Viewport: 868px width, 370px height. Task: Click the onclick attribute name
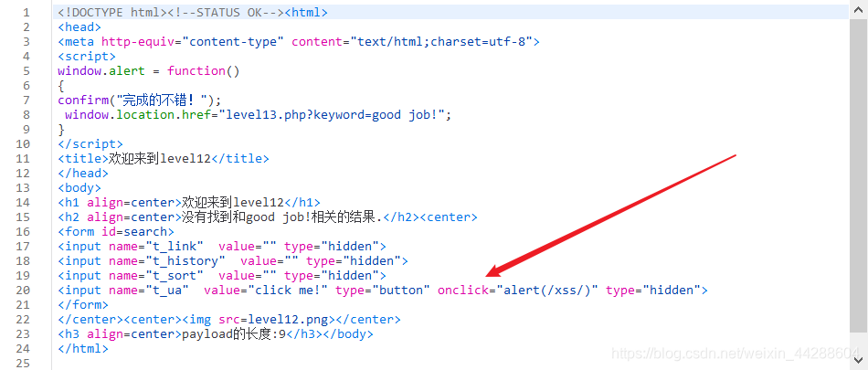[463, 291]
